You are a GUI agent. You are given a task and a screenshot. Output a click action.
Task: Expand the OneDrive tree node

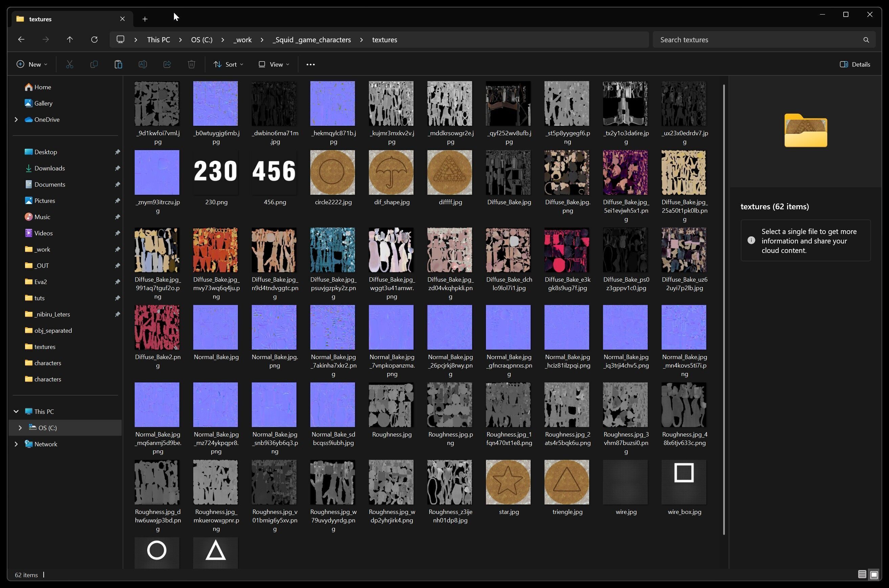coord(16,120)
